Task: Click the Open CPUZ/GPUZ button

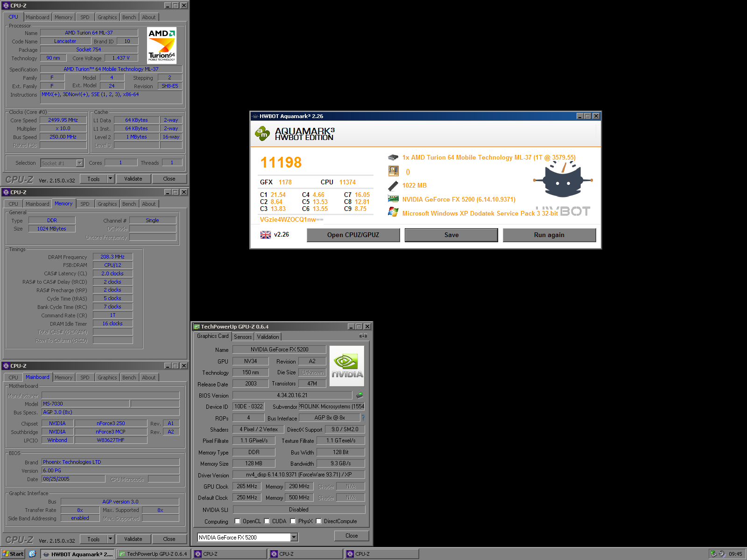Action: click(353, 235)
